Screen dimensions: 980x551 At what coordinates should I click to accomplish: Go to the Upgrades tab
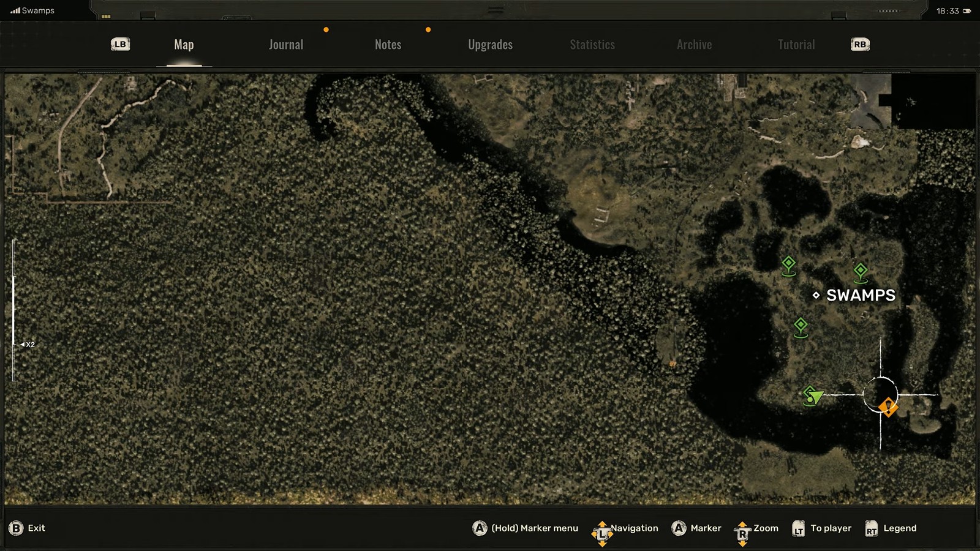[x=490, y=45]
